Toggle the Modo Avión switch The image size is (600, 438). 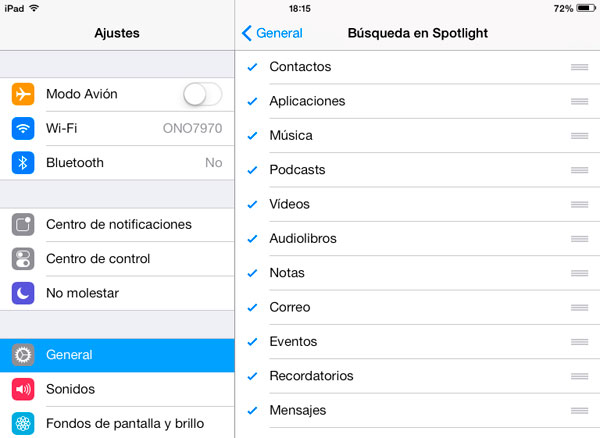[x=202, y=94]
